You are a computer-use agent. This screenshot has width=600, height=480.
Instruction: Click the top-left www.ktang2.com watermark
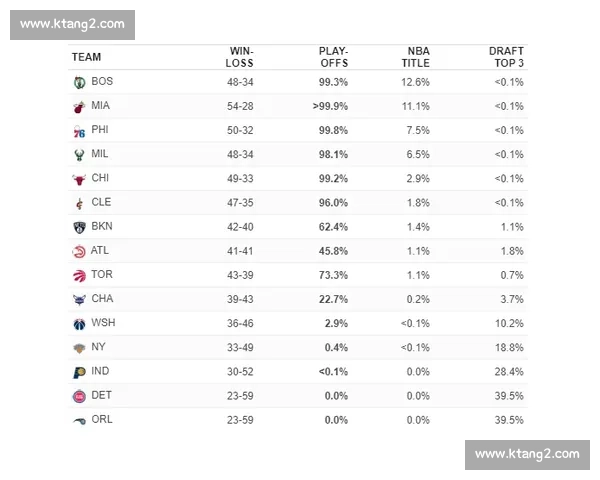72,25
